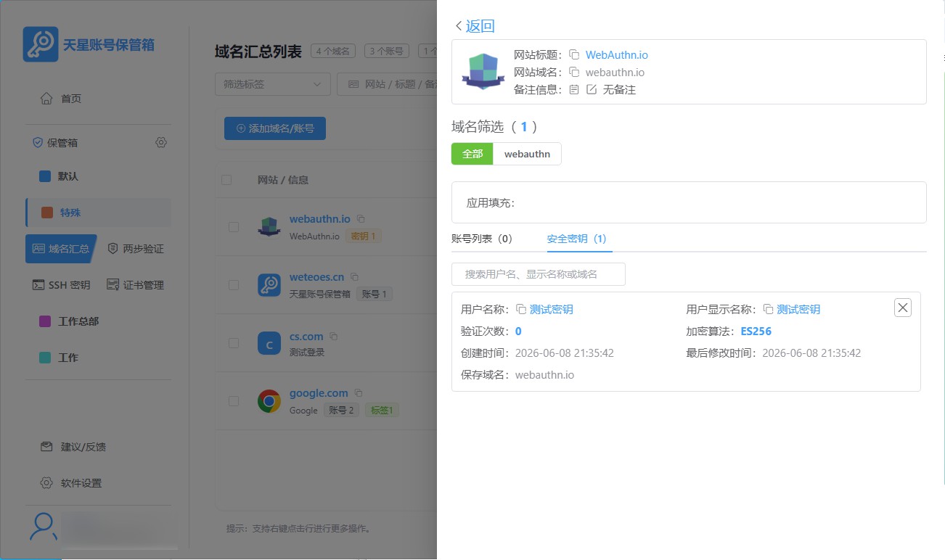Open the SSH 密钥 section

61,285
